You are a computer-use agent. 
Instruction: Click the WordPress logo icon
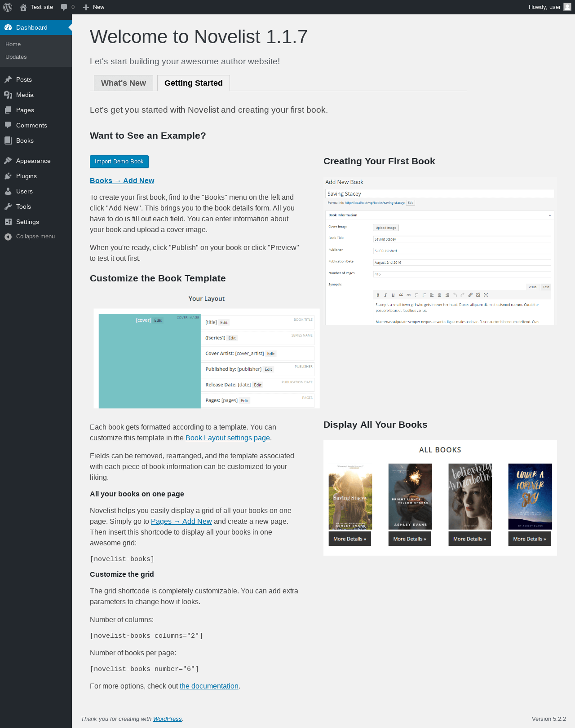coord(8,7)
